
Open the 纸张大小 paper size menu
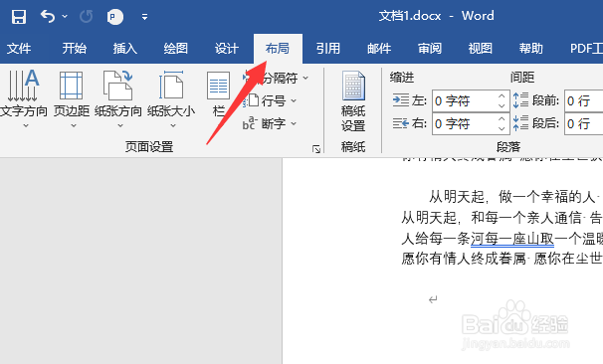click(x=171, y=98)
